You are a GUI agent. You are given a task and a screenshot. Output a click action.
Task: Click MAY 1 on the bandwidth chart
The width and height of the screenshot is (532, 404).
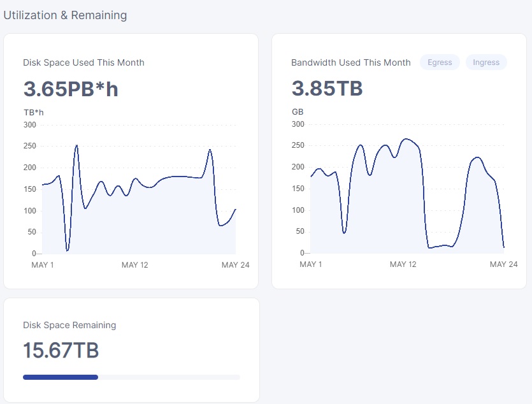(311, 264)
